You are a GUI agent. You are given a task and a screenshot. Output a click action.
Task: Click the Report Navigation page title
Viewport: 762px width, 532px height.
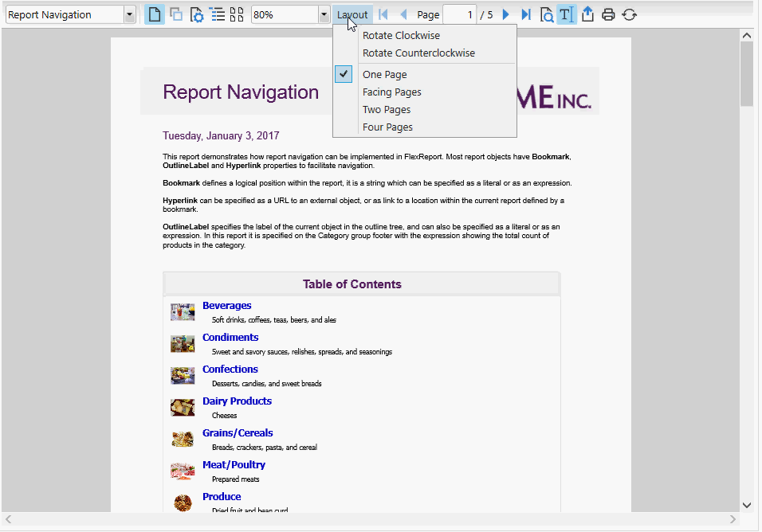241,92
